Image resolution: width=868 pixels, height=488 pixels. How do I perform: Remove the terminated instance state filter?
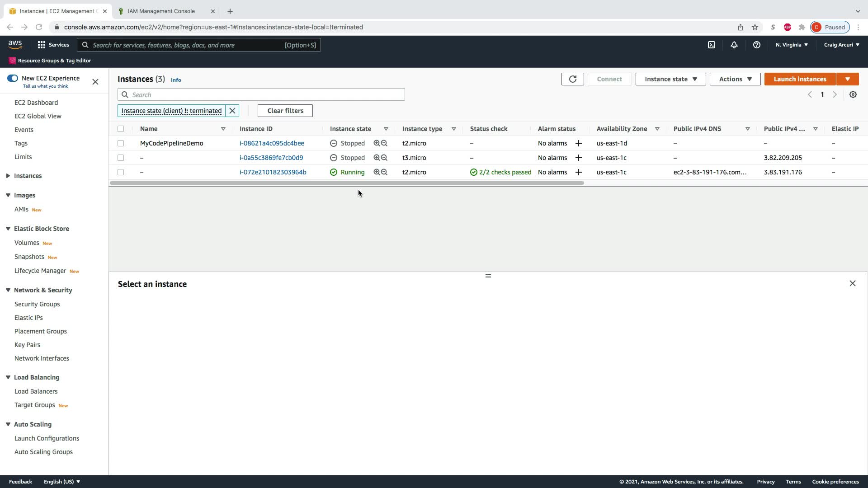click(x=232, y=111)
